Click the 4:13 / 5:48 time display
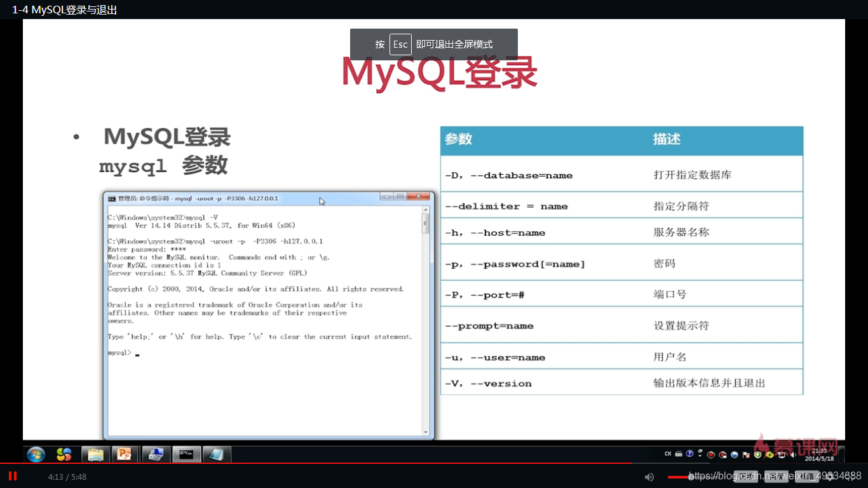 (x=67, y=477)
